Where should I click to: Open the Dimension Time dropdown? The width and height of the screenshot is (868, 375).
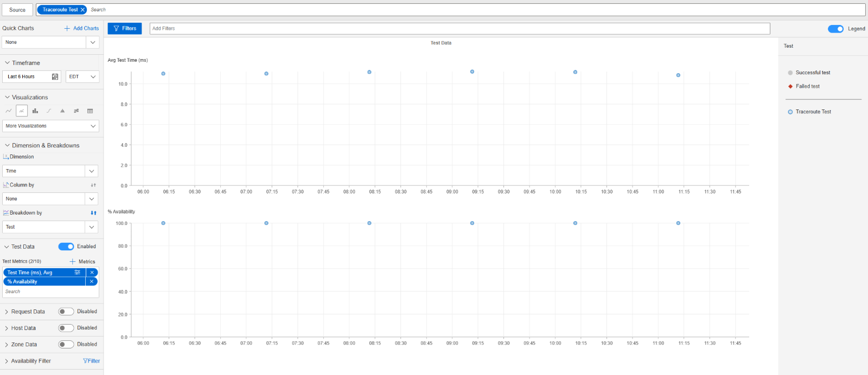(50, 171)
